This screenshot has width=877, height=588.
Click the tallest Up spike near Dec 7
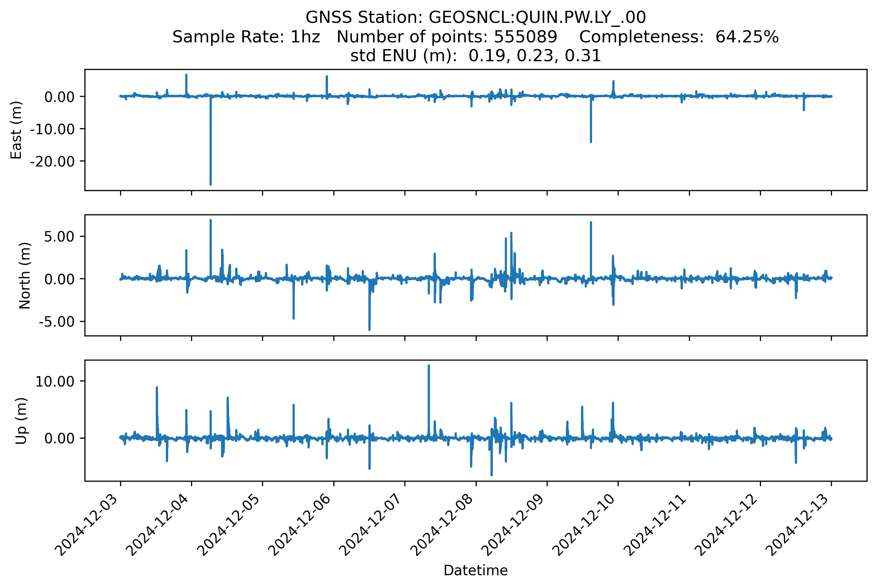429,366
